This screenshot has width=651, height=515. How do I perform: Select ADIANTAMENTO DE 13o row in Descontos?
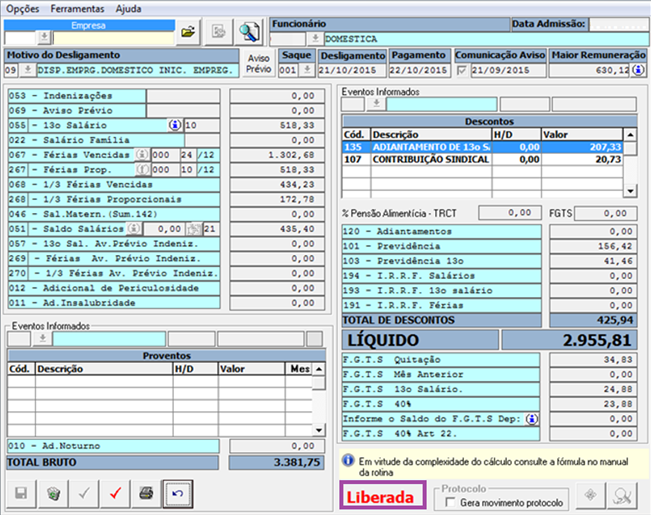coord(482,147)
